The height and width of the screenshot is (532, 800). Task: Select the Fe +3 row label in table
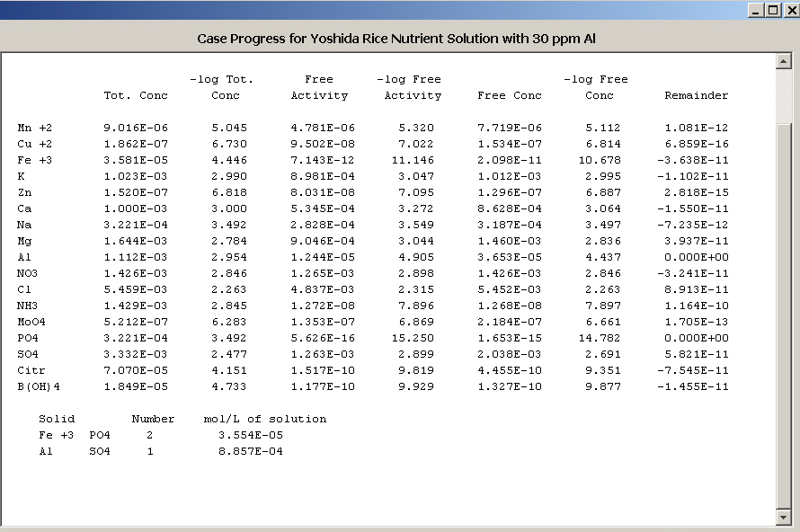coord(34,160)
